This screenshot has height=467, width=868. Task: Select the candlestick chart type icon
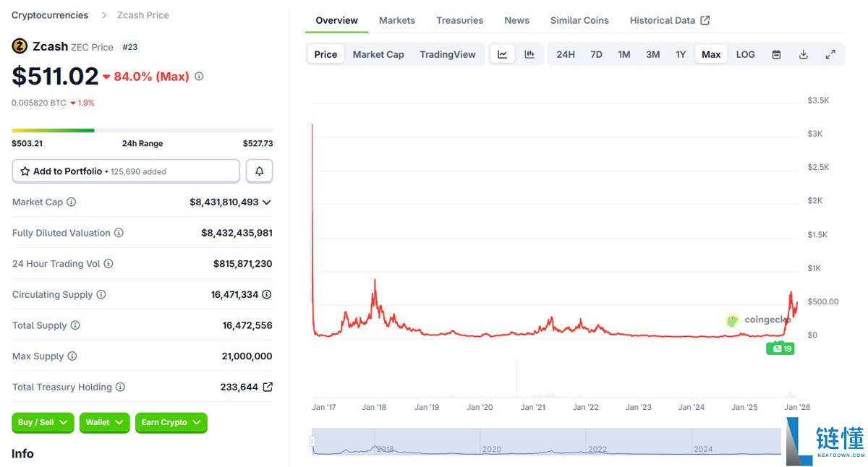[529, 54]
